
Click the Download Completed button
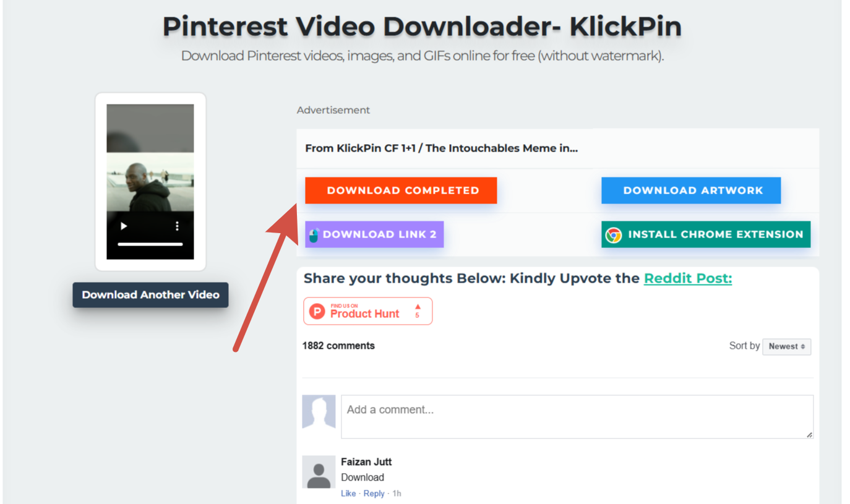(x=401, y=190)
